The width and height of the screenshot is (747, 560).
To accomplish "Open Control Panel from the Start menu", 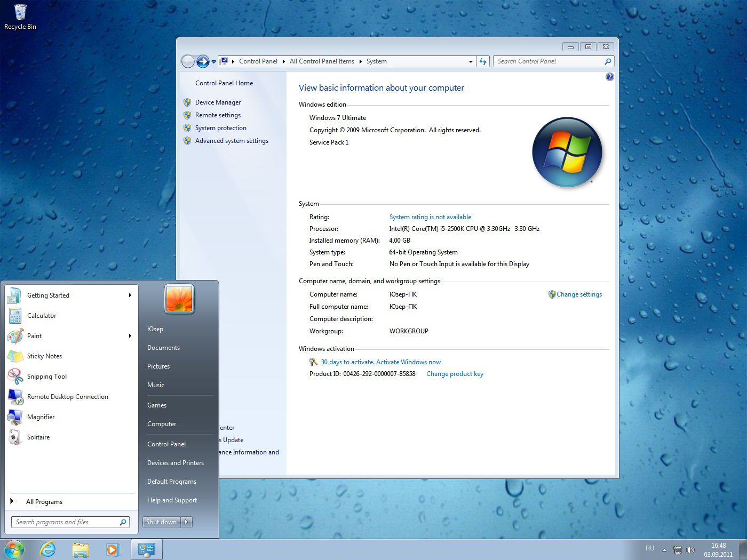I will click(x=166, y=444).
